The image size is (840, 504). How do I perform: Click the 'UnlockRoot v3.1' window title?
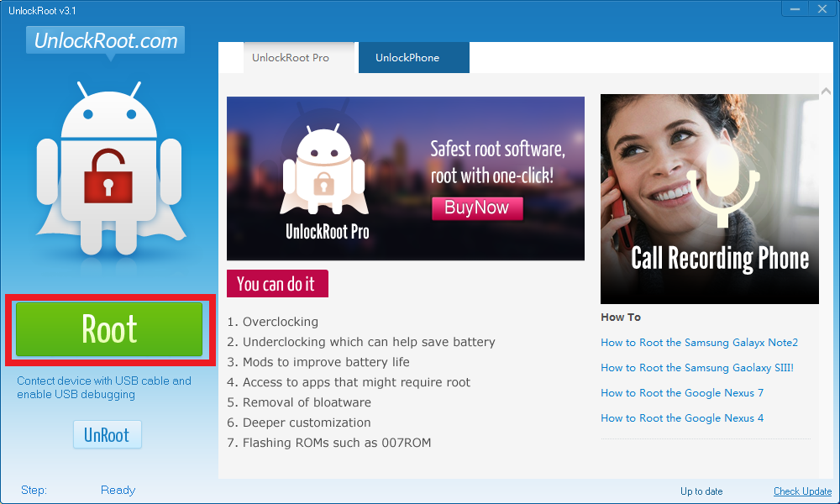click(x=42, y=11)
